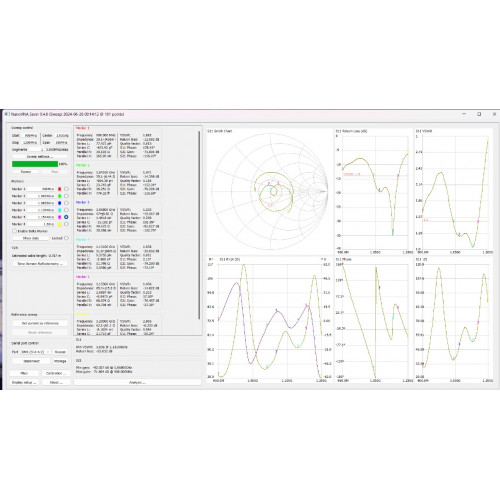The image size is (500, 500).
Task: Open the yellow Marker 6 color picker
Action: (x=60, y=224)
